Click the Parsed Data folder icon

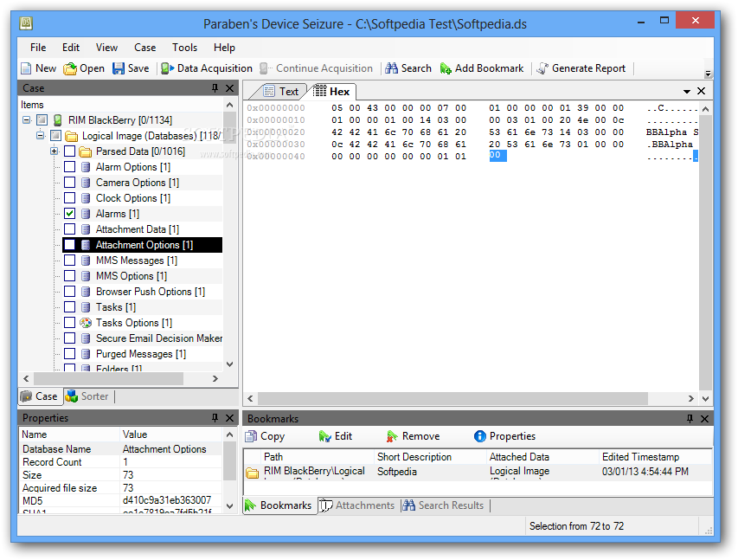85,151
